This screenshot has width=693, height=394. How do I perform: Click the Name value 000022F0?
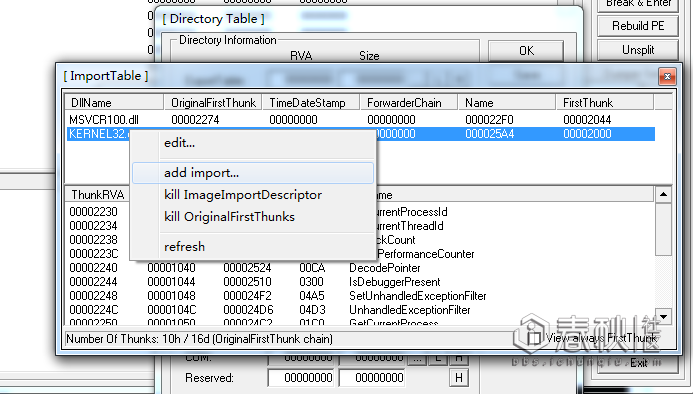click(x=489, y=120)
